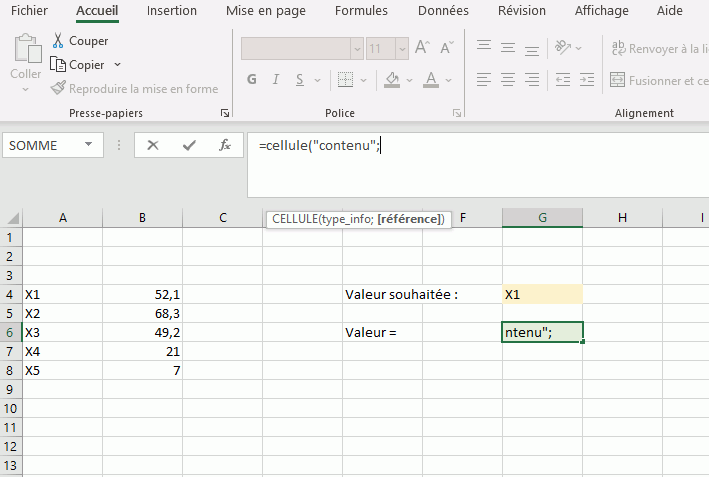Screen dimensions: 709x477
Task: Click the fill color bucket icon
Action: pyautogui.click(x=393, y=80)
